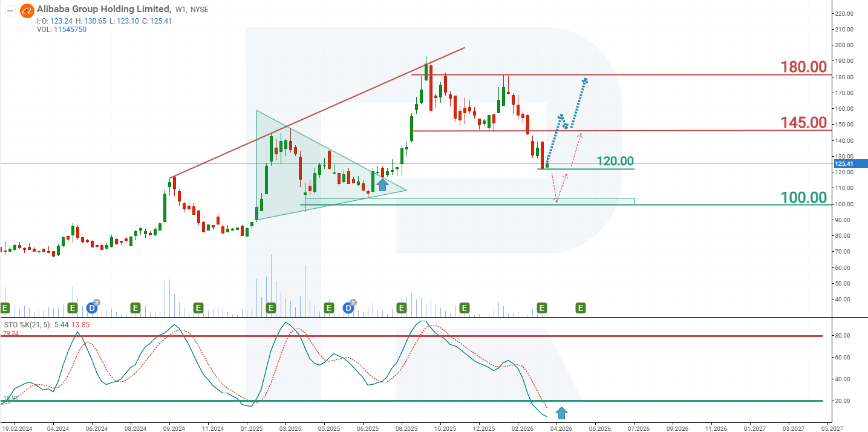
Task: Click the 125.41 current price tag
Action: pyautogui.click(x=843, y=164)
